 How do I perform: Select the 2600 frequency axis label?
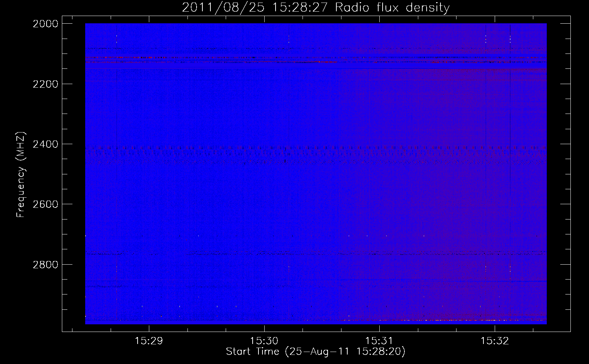(x=46, y=204)
